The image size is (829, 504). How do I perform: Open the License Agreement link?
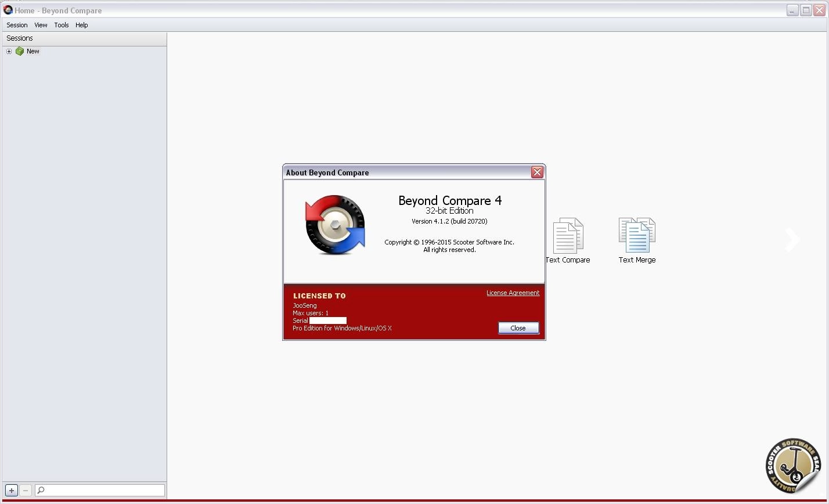(513, 293)
